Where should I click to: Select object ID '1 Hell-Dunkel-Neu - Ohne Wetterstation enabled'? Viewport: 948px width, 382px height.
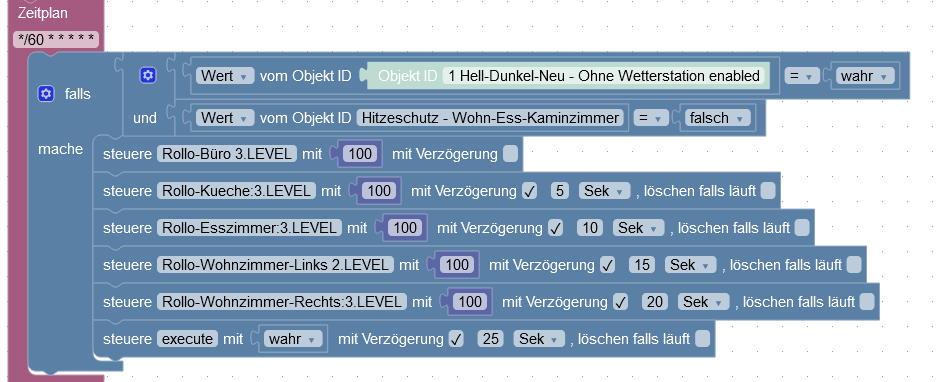(x=603, y=76)
